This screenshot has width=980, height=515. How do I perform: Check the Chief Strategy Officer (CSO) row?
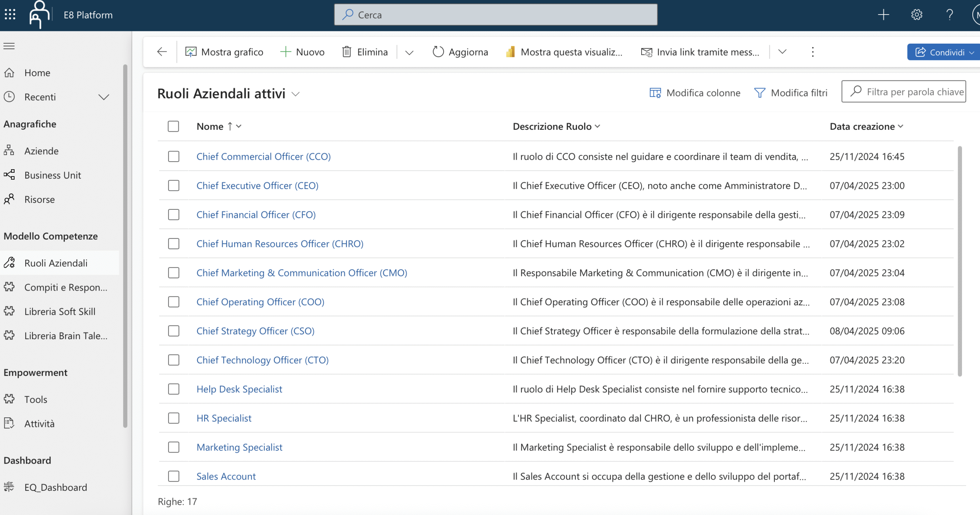click(x=174, y=331)
